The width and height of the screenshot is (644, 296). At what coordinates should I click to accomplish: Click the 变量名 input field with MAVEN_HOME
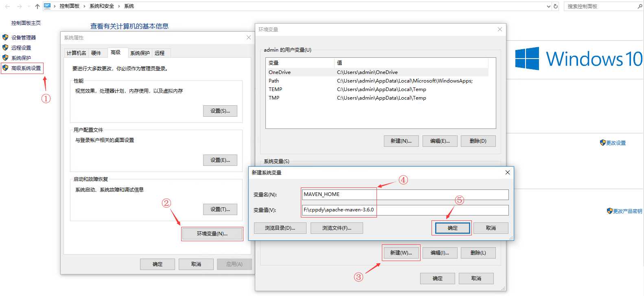point(405,194)
